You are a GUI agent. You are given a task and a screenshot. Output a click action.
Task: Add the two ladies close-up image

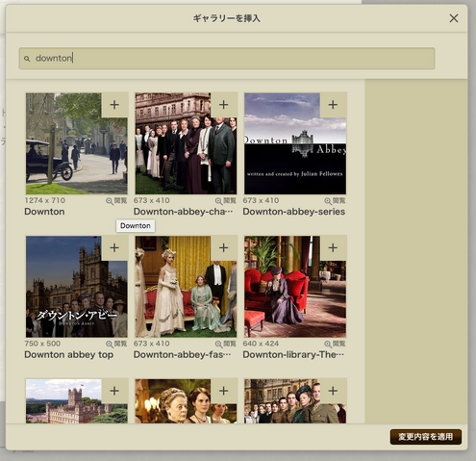(x=224, y=391)
